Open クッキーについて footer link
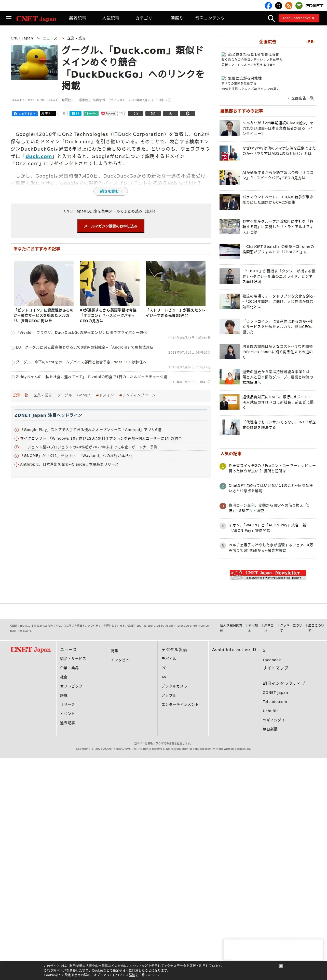The image size is (327, 980). [291, 628]
